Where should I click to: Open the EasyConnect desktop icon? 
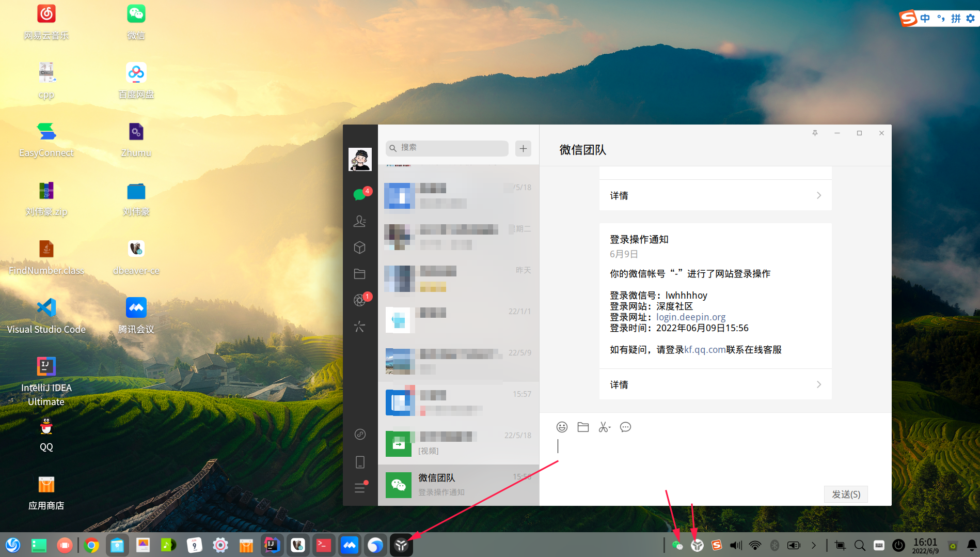tap(46, 140)
